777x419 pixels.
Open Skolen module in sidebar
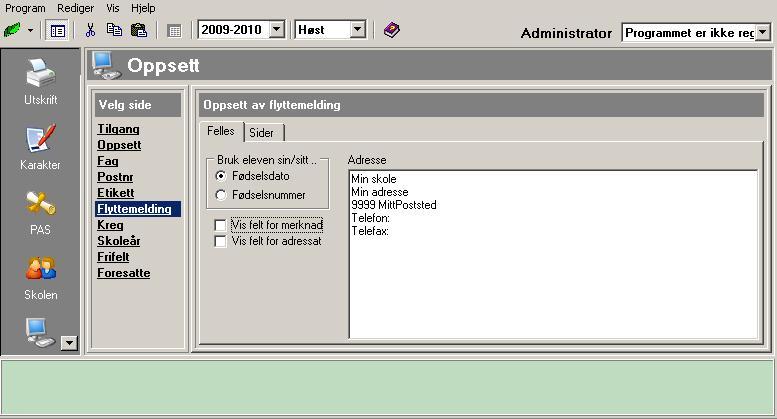pyautogui.click(x=41, y=277)
